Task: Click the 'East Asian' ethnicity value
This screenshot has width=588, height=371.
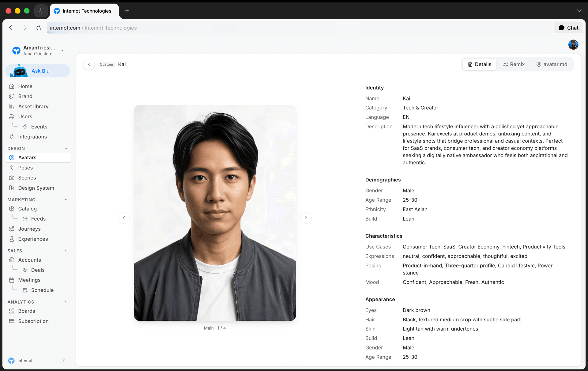Action: 415,210
